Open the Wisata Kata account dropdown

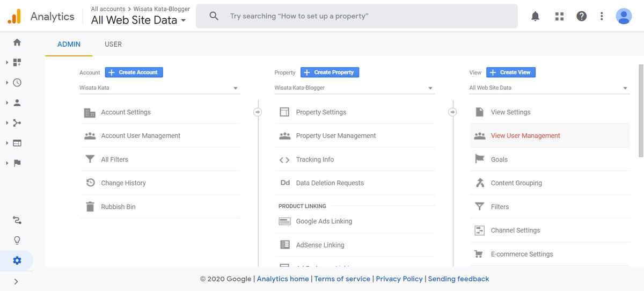[x=159, y=88]
